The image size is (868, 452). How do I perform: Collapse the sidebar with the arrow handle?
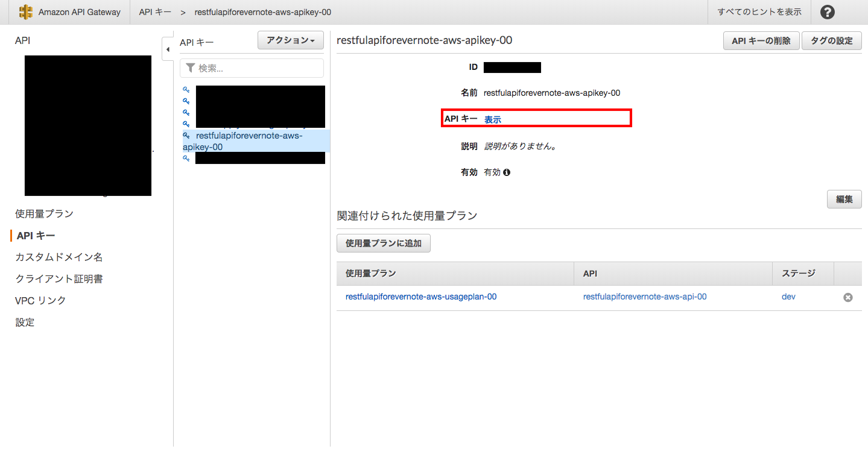168,49
